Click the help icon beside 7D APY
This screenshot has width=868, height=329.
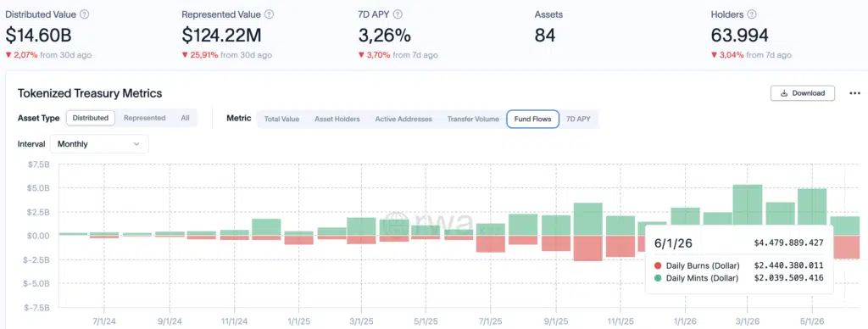(398, 14)
